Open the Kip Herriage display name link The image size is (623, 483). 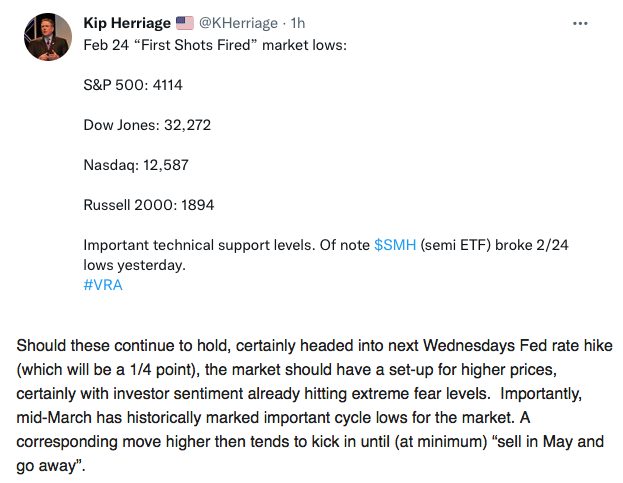[127, 23]
